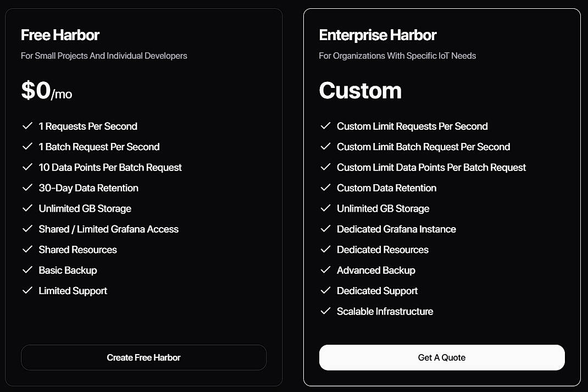588x392 pixels.
Task: Select the checkmark beside "Unlimited GB Storage" on Free Harbor
Action: tap(27, 208)
